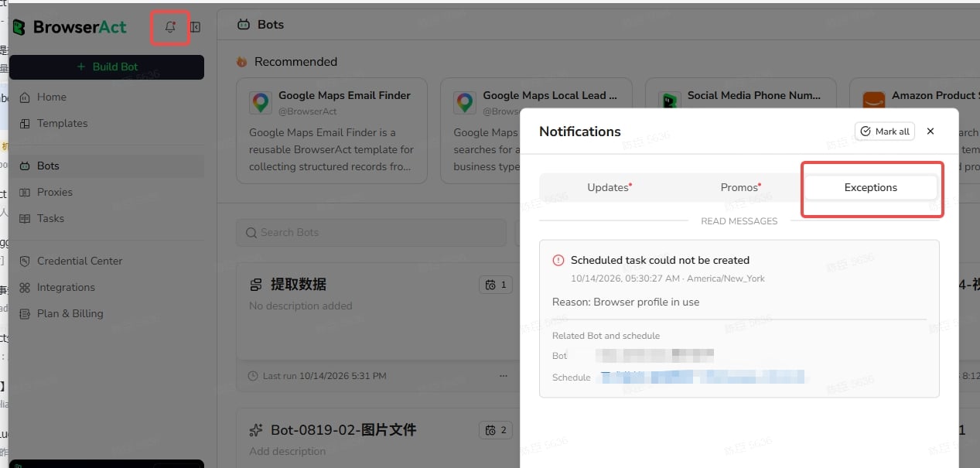Image resolution: width=980 pixels, height=468 pixels.
Task: Click the blurred Schedule link
Action: click(702, 377)
